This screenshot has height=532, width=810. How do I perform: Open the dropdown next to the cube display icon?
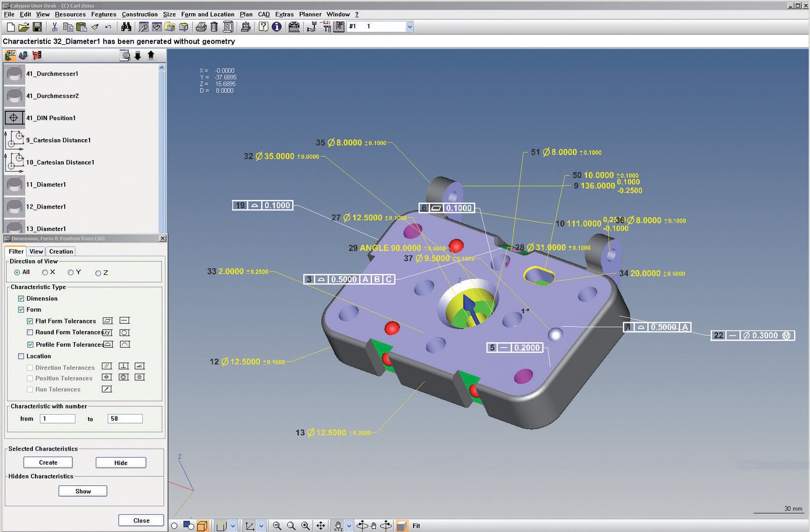pyautogui.click(x=232, y=525)
